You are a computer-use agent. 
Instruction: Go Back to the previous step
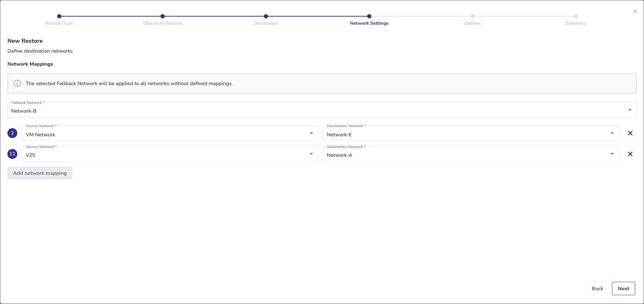(x=597, y=288)
